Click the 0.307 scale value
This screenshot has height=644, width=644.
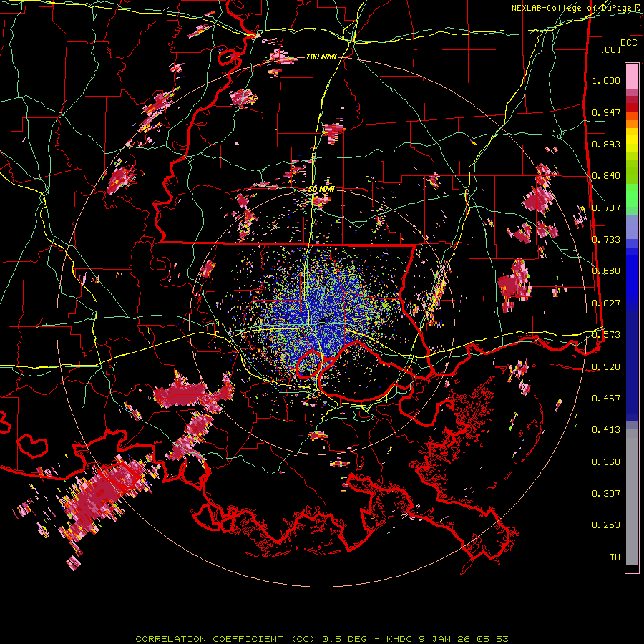[x=606, y=494]
